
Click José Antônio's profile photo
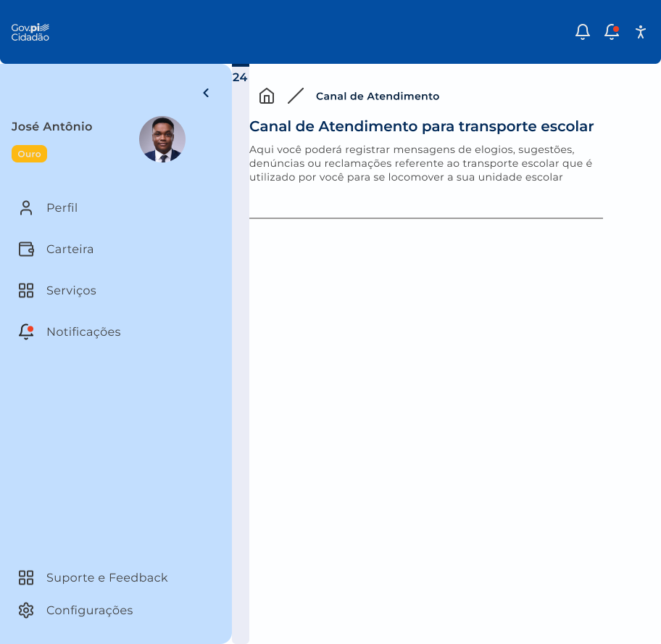[162, 139]
